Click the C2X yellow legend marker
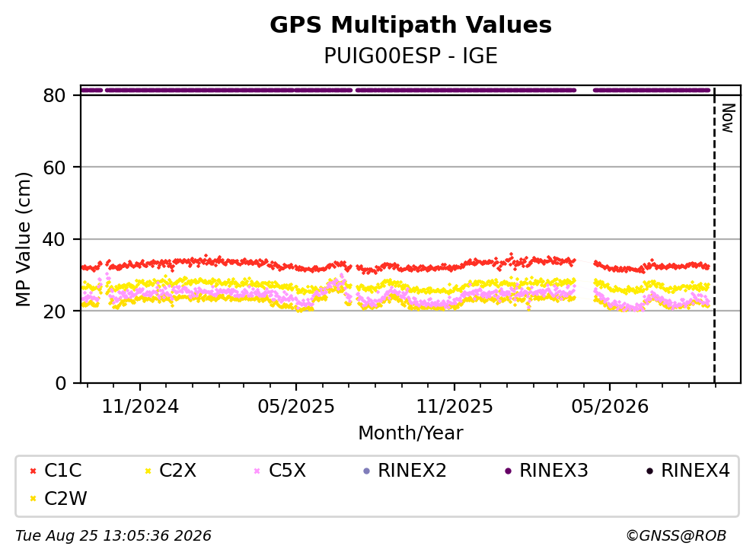Image resolution: width=756 pixels, height=559 pixels. [x=148, y=471]
